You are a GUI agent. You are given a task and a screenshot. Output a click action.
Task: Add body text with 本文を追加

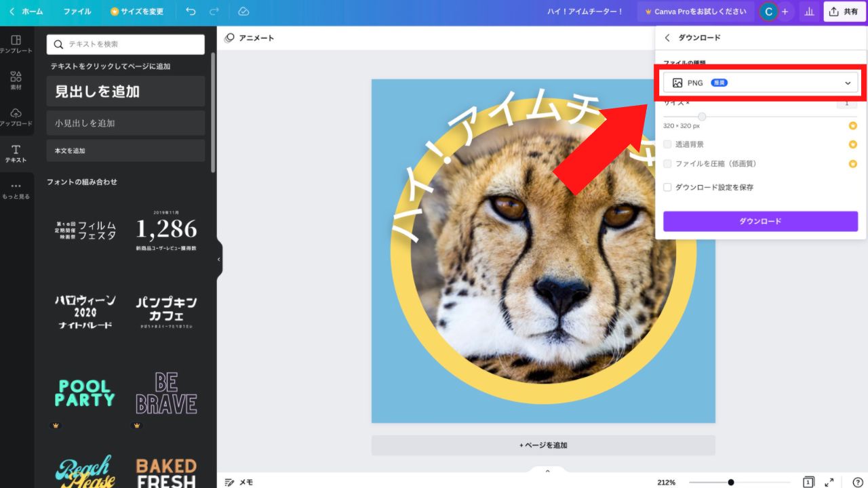(125, 150)
